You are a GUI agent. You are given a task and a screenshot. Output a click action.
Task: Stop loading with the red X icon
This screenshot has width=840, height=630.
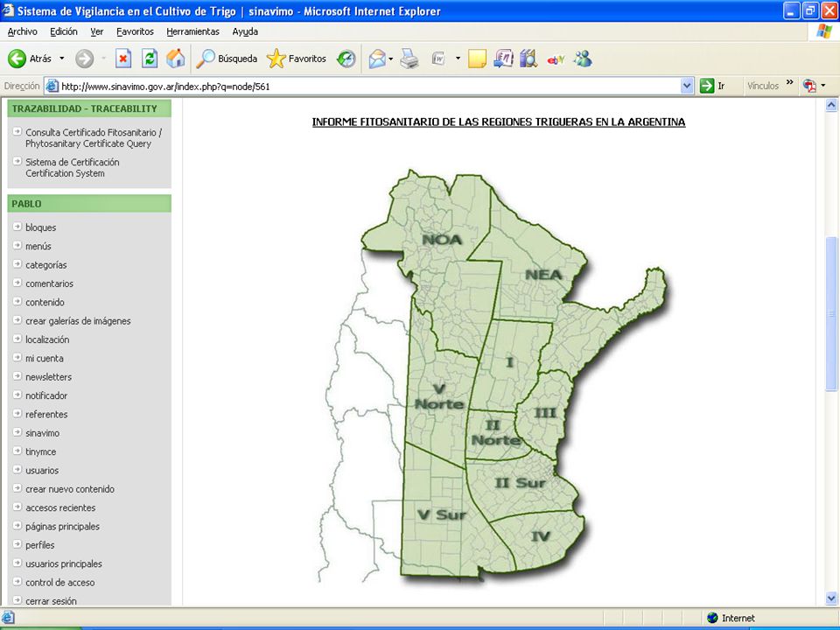pyautogui.click(x=123, y=59)
